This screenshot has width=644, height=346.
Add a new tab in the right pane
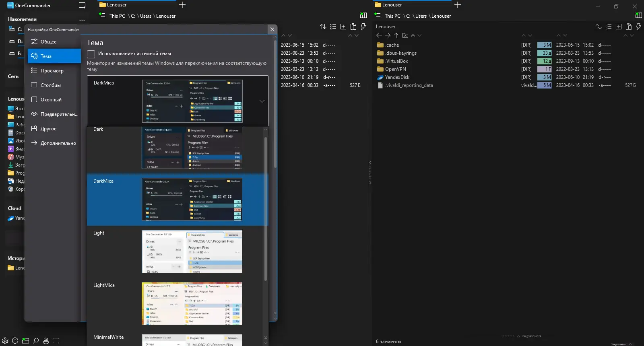pyautogui.click(x=458, y=5)
